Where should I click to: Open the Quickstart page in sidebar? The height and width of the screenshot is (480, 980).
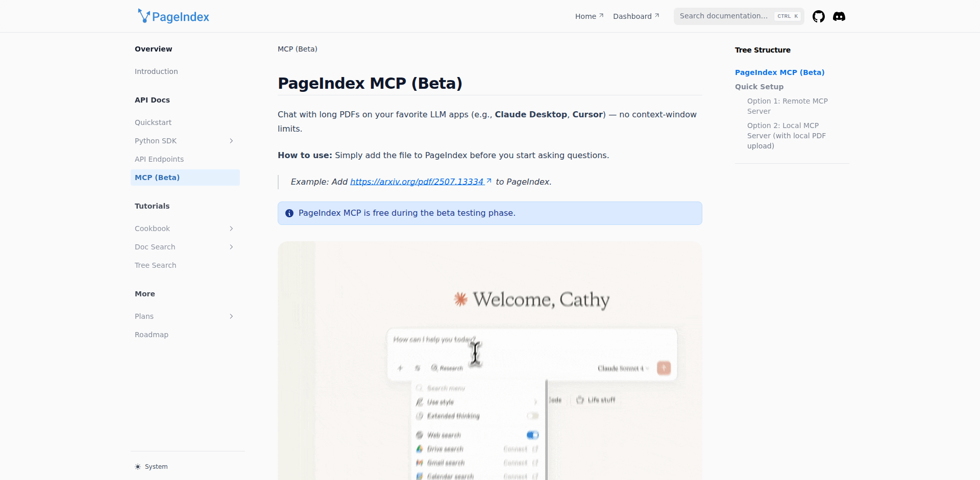[185, 122]
